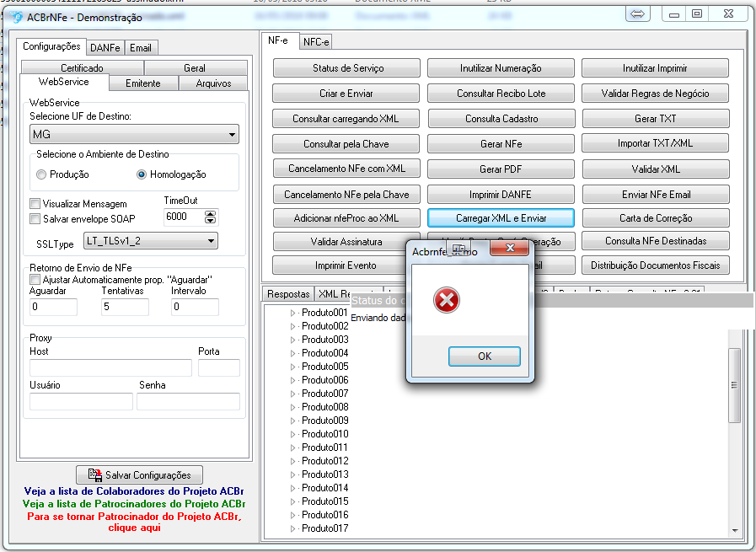Screen dimensions: 756x552
Task: Open the Geral tab
Action: click(x=195, y=67)
